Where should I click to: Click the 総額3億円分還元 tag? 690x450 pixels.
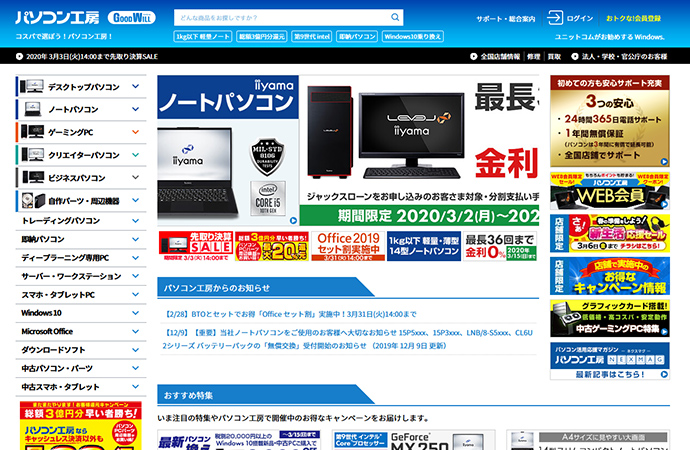(x=262, y=37)
